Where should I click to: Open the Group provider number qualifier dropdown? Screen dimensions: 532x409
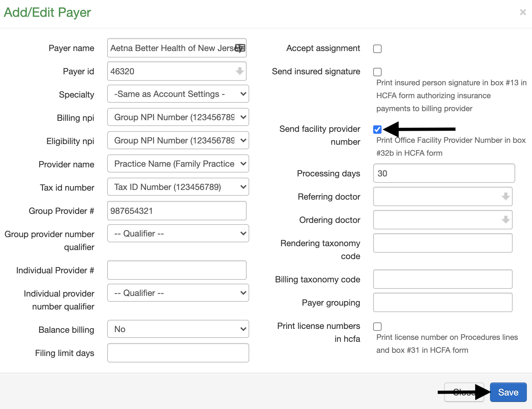178,233
